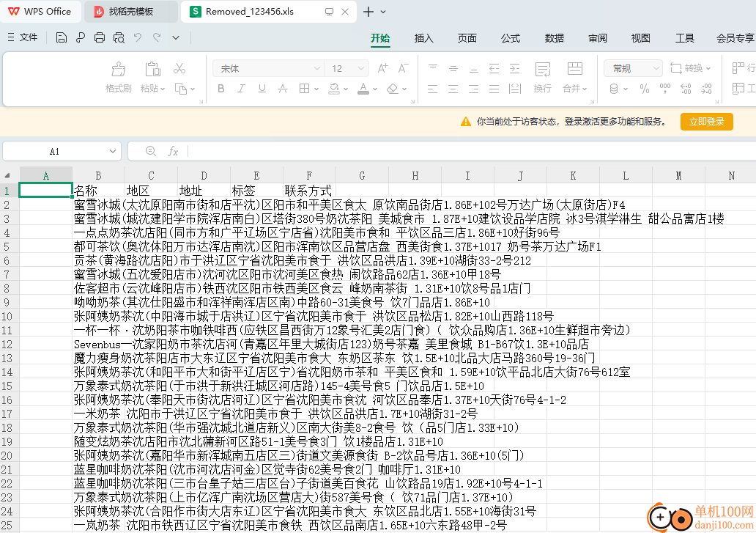Click the clear formatting eraser icon
The width and height of the screenshot is (756, 533).
393,88
